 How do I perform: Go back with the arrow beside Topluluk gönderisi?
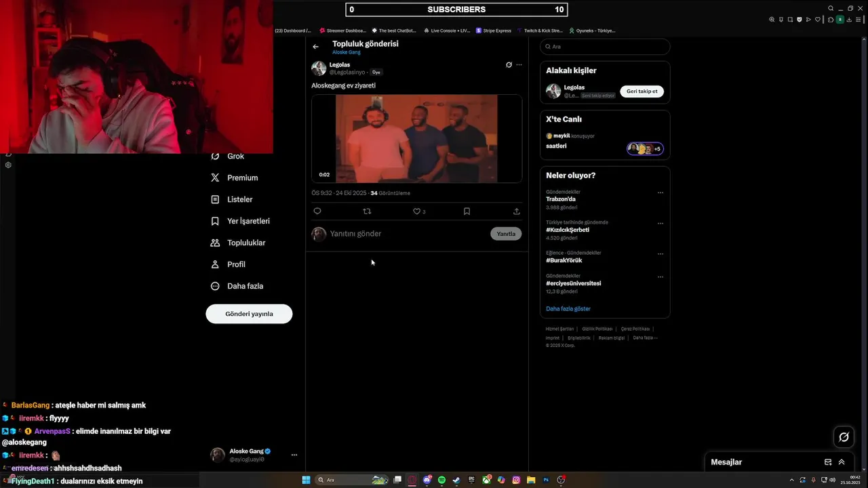point(315,47)
